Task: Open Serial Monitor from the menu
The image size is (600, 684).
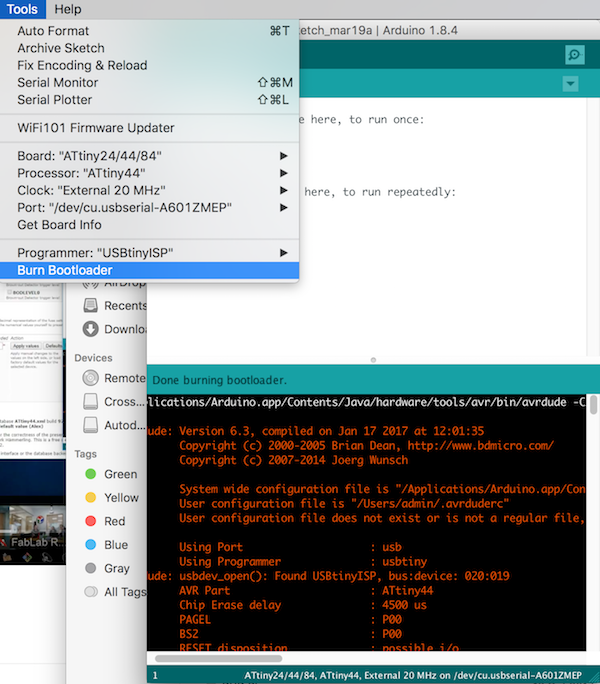Action: [x=149, y=82]
